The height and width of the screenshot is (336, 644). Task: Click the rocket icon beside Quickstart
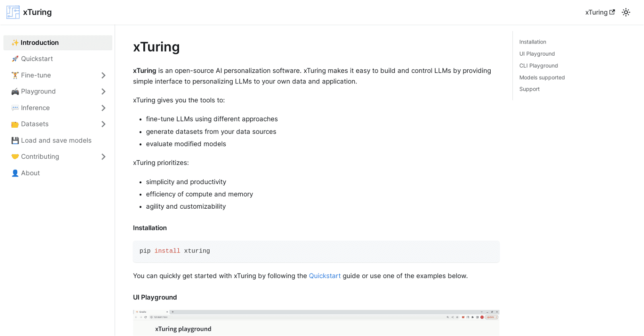click(x=15, y=59)
